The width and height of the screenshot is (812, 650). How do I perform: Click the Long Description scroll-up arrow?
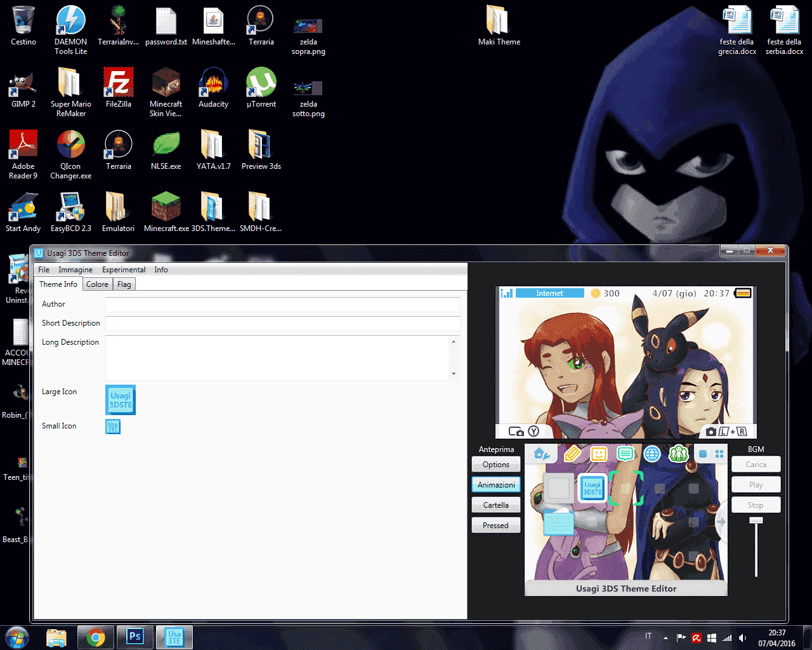pos(454,342)
